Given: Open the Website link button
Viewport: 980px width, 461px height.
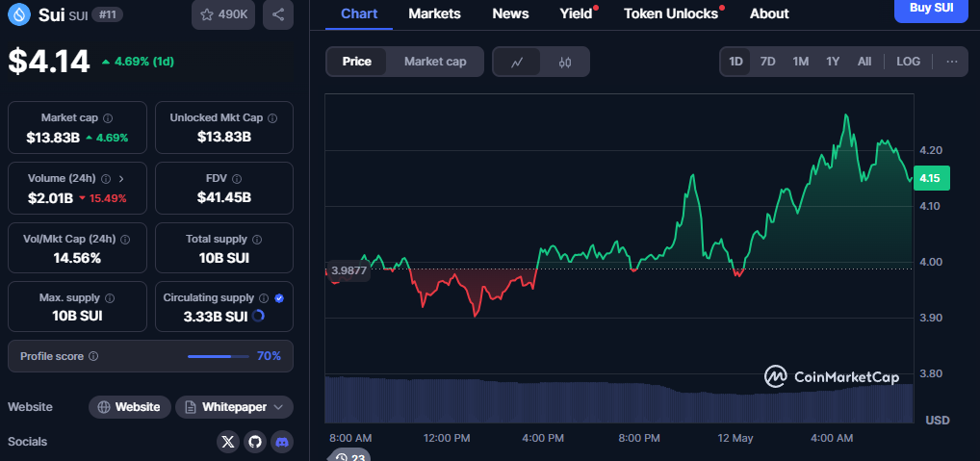Looking at the screenshot, I should (129, 407).
